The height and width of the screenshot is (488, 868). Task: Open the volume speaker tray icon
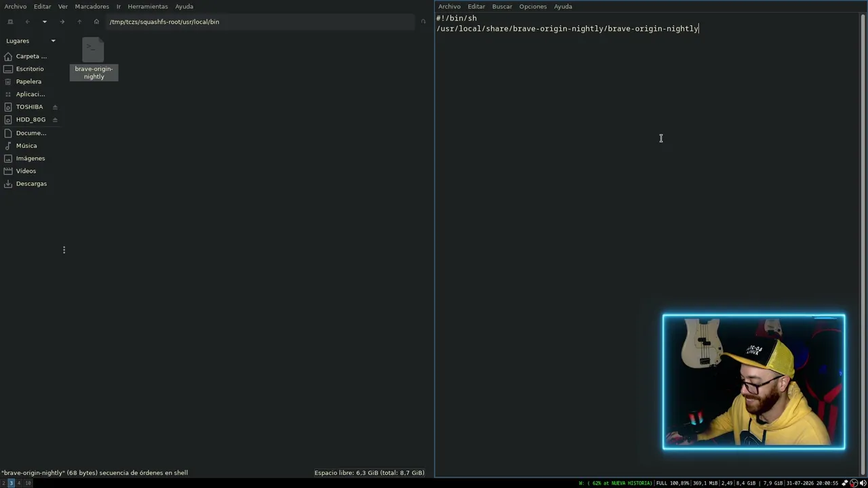coord(863,483)
